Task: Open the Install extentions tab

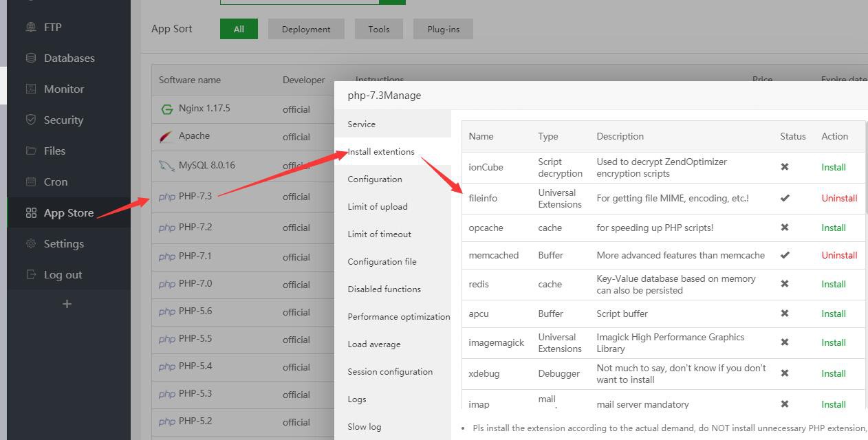Action: coord(392,151)
